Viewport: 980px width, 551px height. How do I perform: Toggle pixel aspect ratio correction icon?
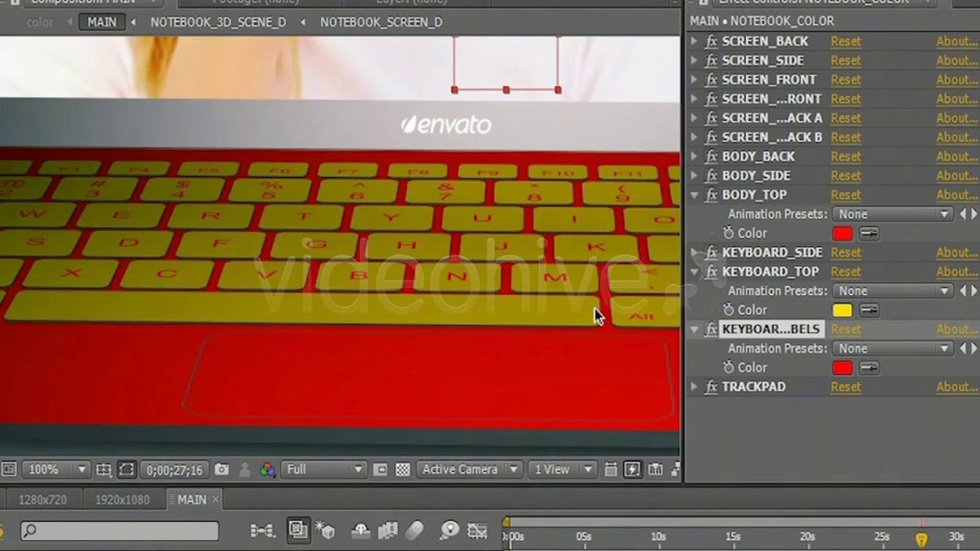click(611, 469)
